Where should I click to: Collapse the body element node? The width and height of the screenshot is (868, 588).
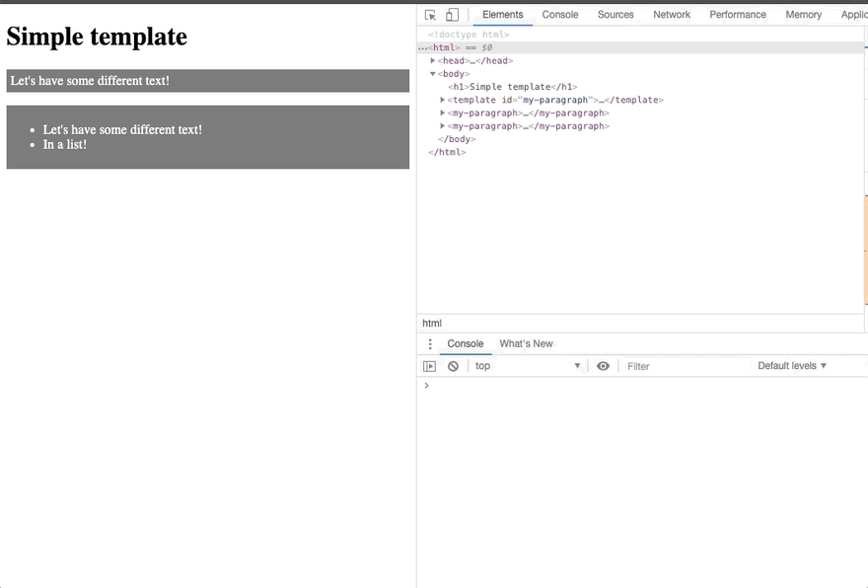click(433, 74)
